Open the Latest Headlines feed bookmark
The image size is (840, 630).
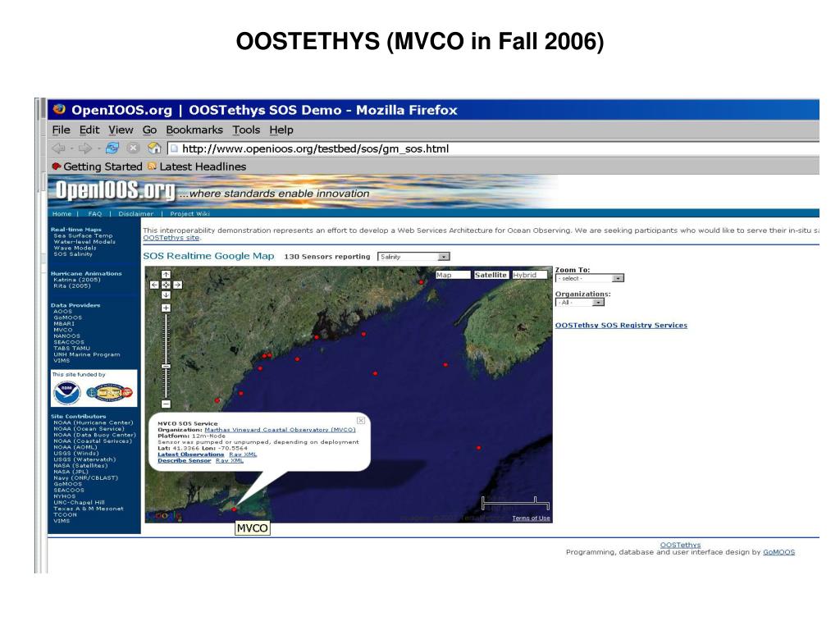[197, 167]
